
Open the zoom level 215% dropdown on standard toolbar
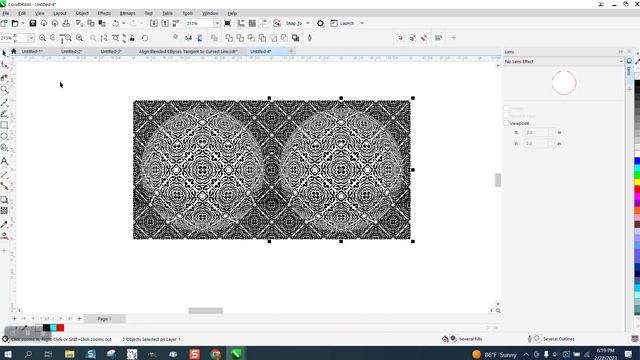217,23
